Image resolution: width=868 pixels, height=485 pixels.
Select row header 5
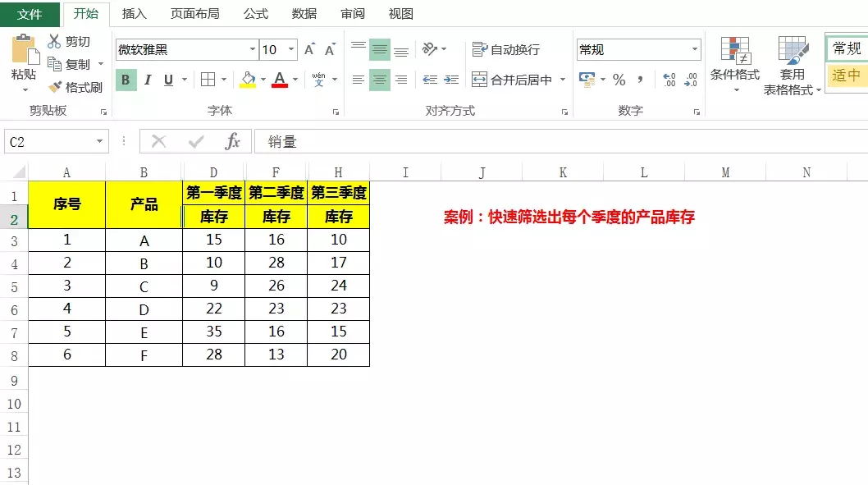point(15,286)
